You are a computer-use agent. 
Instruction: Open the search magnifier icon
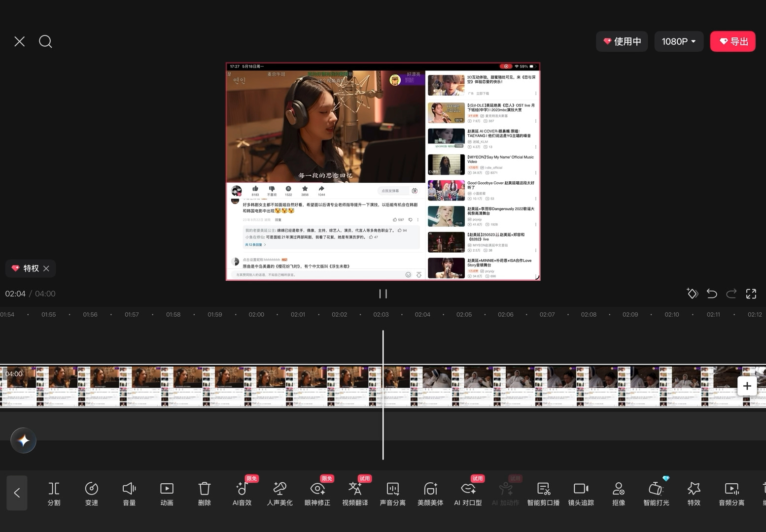(x=45, y=41)
